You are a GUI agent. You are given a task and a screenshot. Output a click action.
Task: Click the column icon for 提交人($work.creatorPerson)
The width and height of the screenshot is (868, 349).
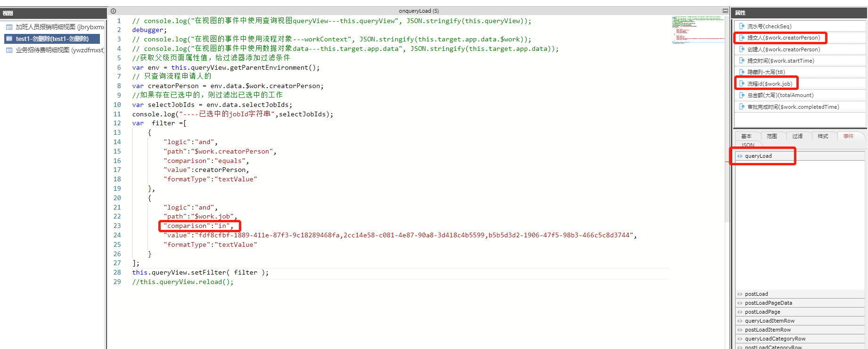(742, 38)
